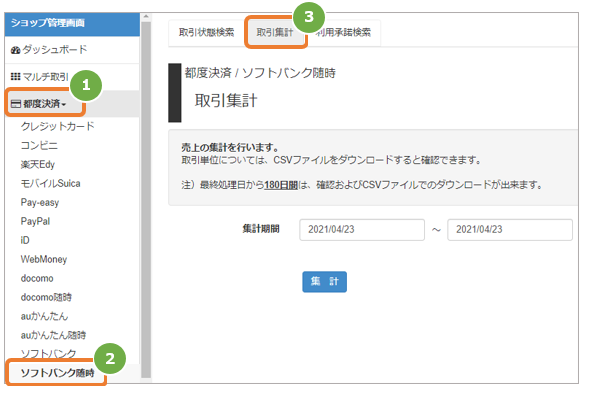Click the start date field of 集計期間

pyautogui.click(x=362, y=230)
